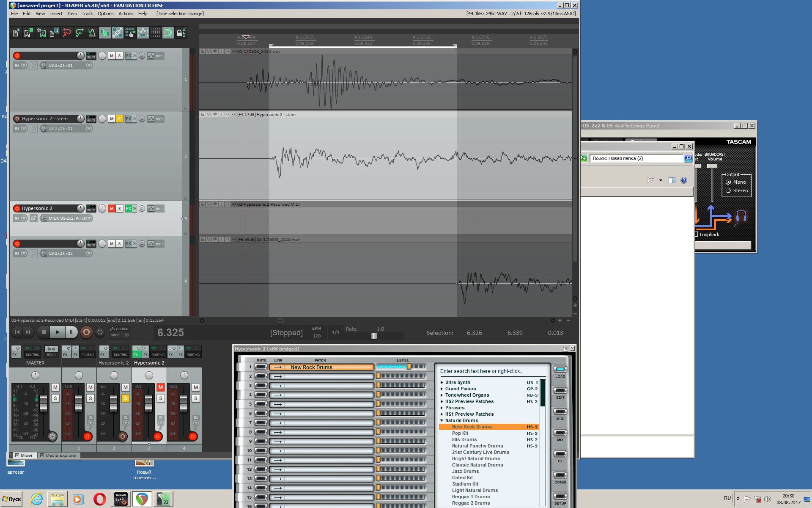Select the Jazz Drums patch
Viewport: 812px width, 508px height.
pos(465,471)
